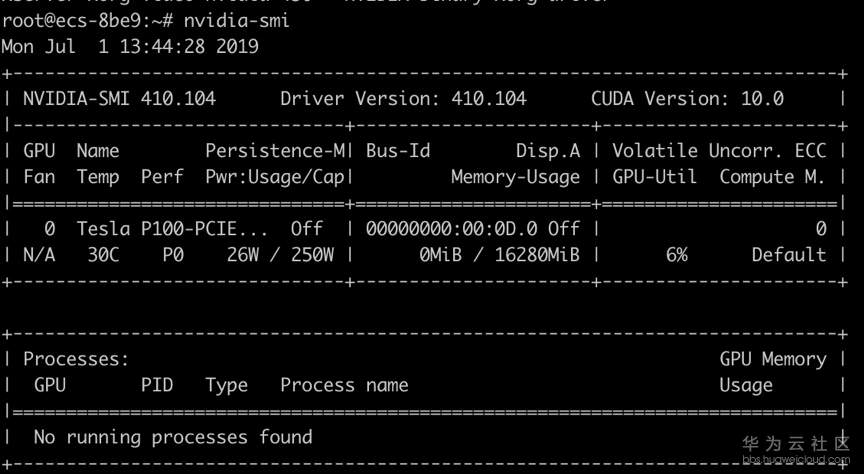The image size is (864, 474).
Task: Click the 6% GPU utilization value
Action: point(676,255)
